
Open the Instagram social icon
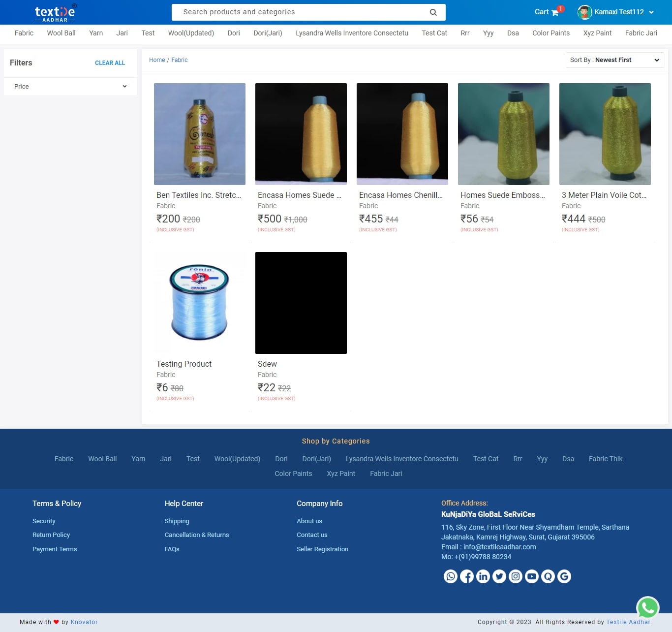pos(516,576)
